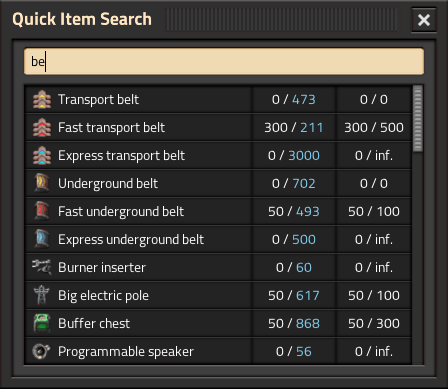Click the Programmable speaker icon
The width and height of the screenshot is (448, 389).
click(x=42, y=351)
